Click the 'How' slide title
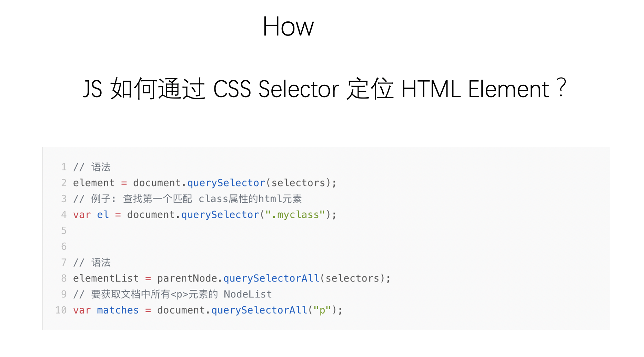 tap(288, 27)
